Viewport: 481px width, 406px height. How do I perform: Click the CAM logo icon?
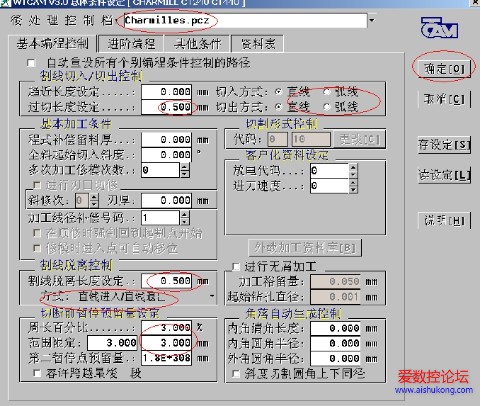[439, 28]
